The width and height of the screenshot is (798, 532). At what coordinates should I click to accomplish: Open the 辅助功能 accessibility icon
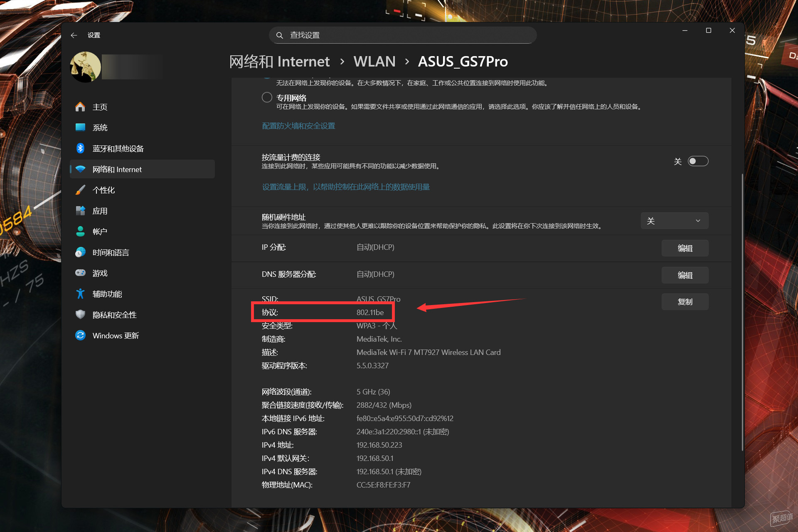80,294
